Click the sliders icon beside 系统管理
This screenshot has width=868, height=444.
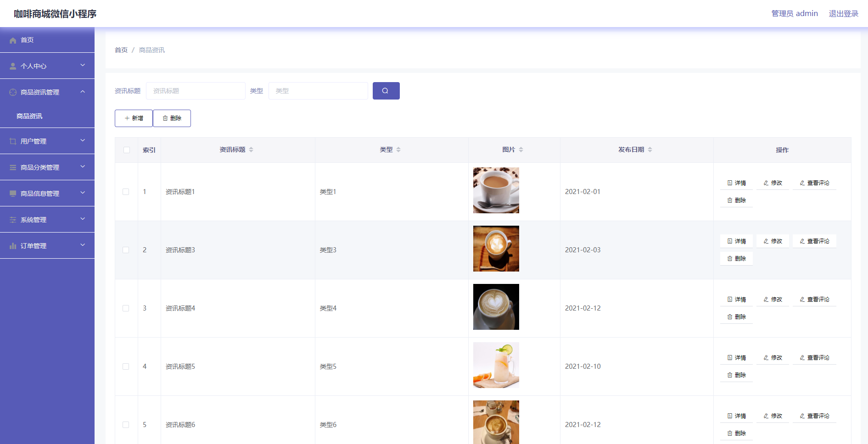coord(13,220)
